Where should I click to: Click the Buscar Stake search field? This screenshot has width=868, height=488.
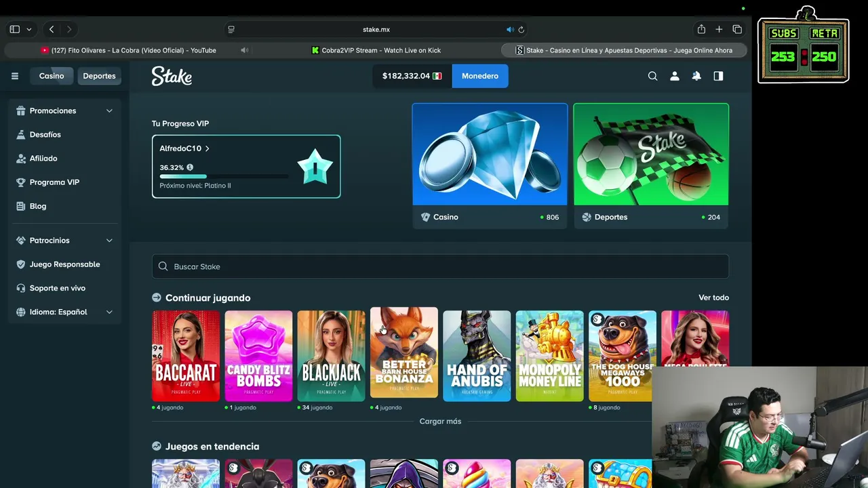pyautogui.click(x=440, y=266)
